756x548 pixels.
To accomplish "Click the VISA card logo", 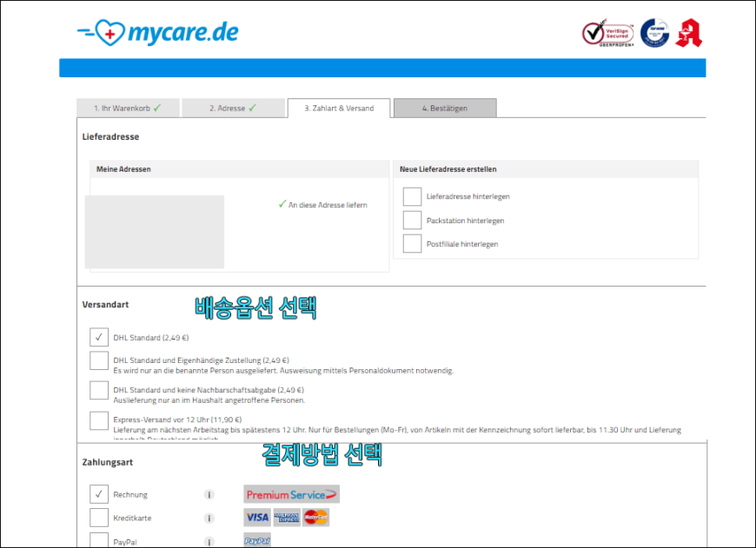I will (x=257, y=518).
